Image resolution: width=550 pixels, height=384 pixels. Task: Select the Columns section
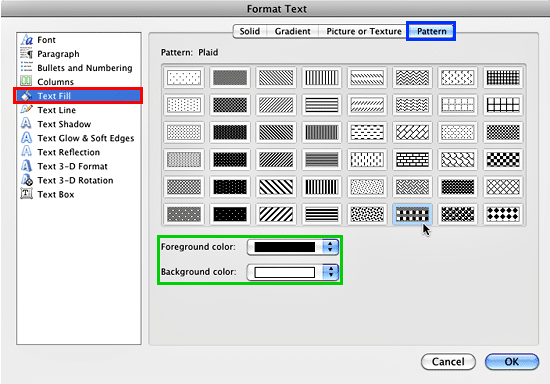(x=79, y=82)
